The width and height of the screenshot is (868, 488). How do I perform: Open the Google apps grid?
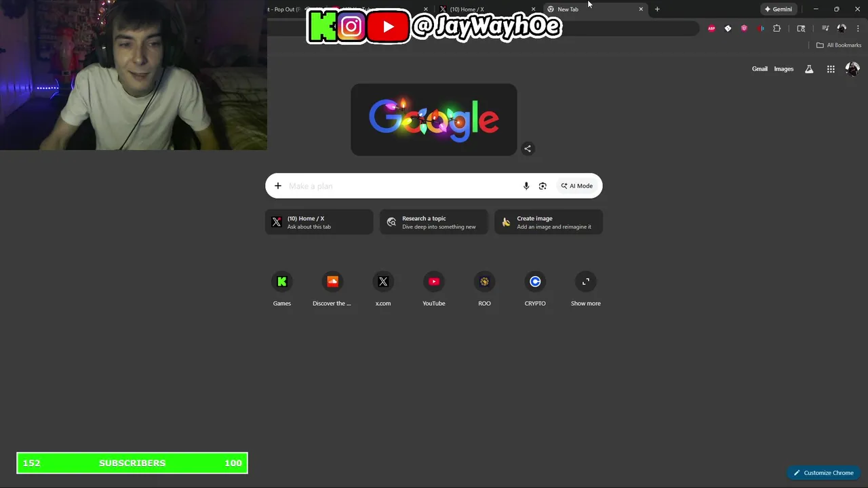pyautogui.click(x=831, y=69)
